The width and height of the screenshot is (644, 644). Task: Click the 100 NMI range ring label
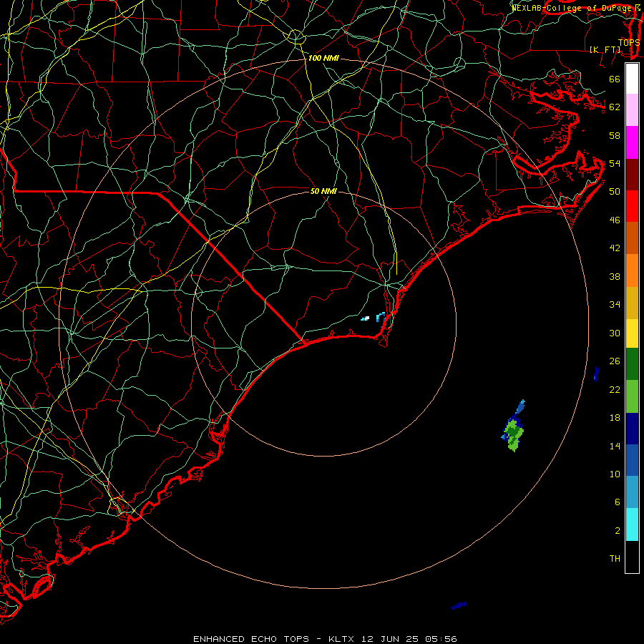click(x=323, y=59)
